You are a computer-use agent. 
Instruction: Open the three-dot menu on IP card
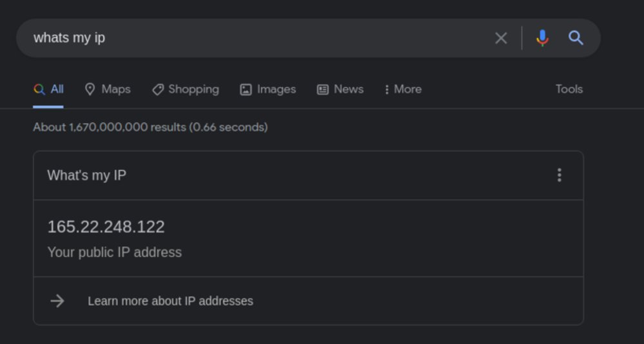pos(559,175)
